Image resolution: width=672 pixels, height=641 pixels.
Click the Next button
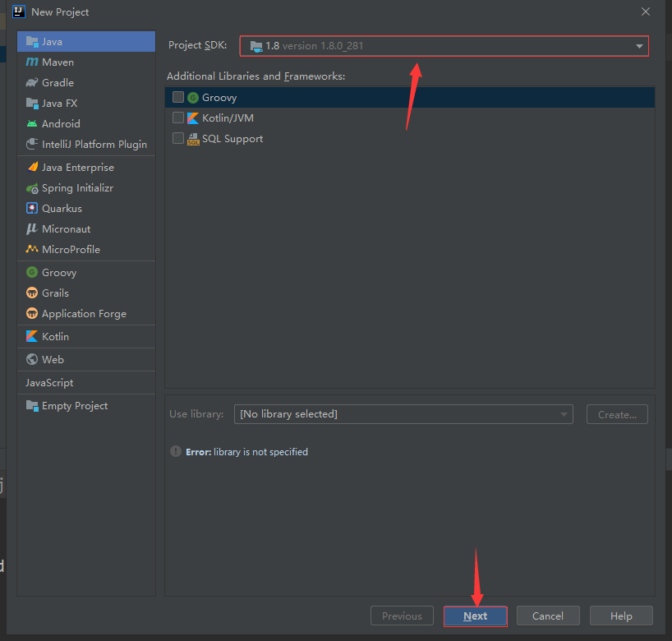(x=476, y=616)
